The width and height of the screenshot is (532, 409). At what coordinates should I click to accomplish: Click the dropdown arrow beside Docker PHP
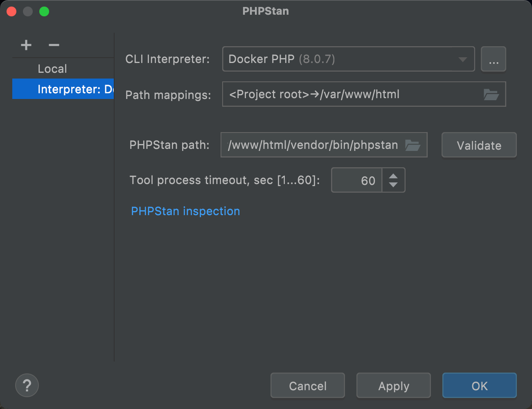[x=462, y=59]
